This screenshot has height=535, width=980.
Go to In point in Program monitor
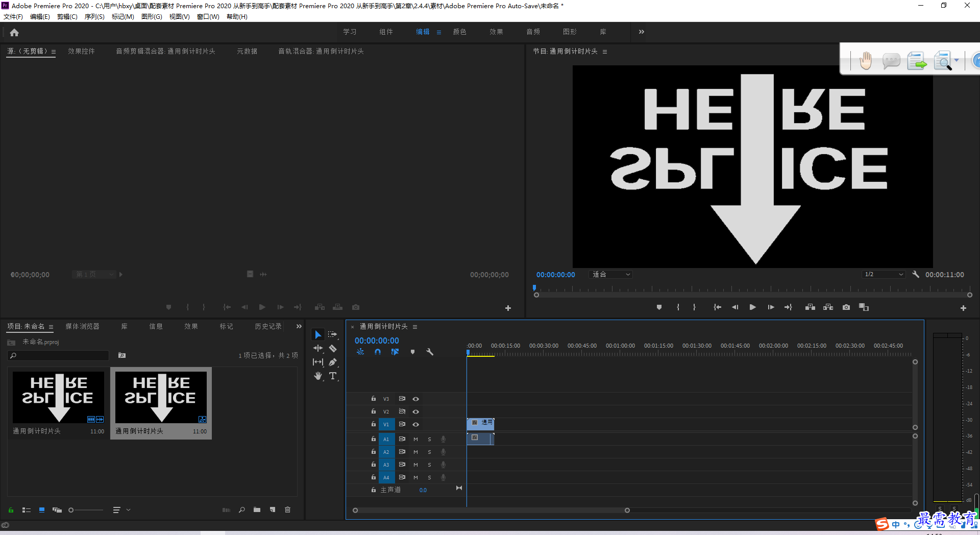coord(717,307)
